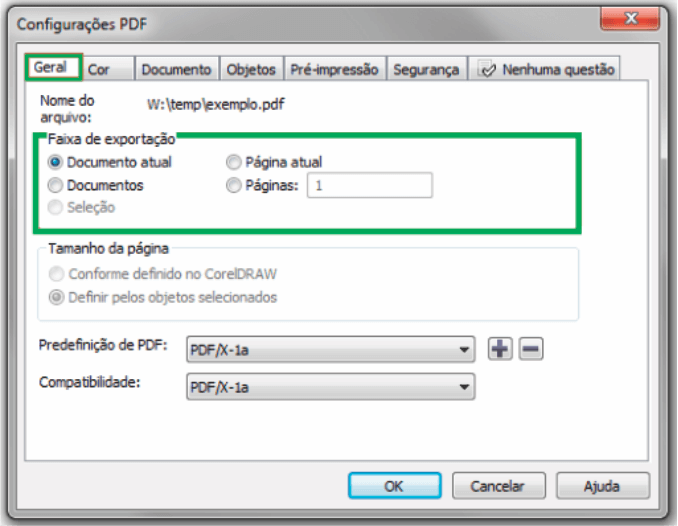Click into the Páginas number field

click(x=370, y=186)
